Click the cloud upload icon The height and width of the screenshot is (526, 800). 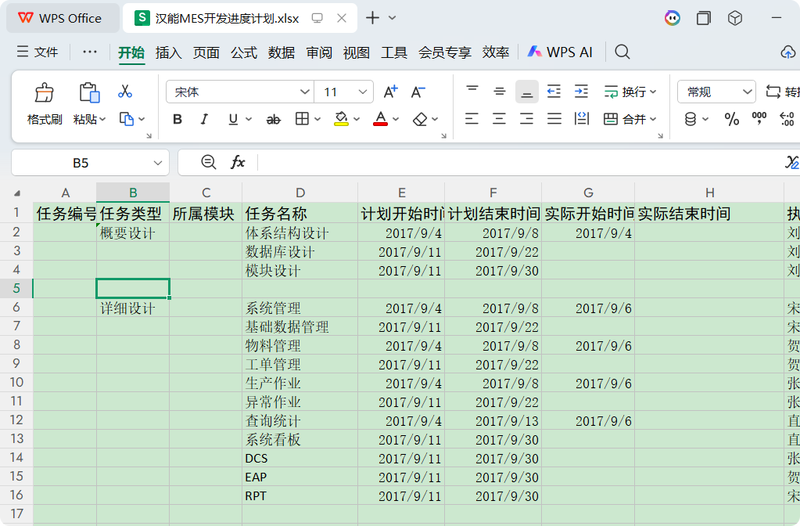pos(788,52)
